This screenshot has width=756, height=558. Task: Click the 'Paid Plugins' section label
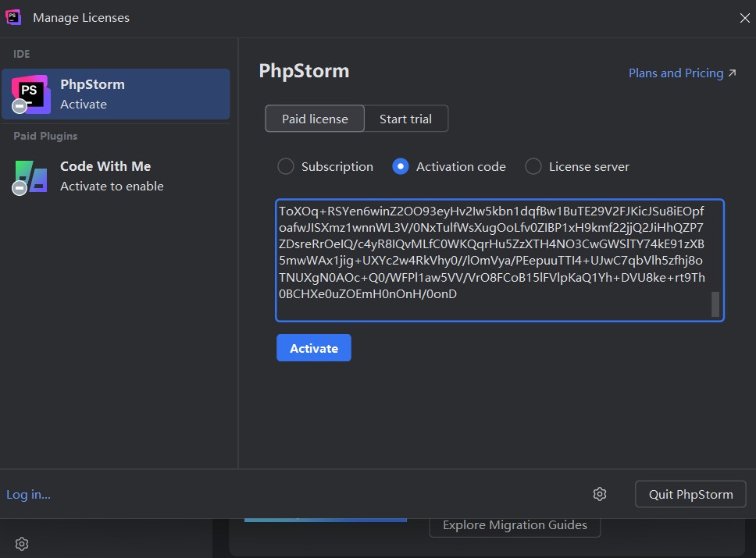pos(45,136)
